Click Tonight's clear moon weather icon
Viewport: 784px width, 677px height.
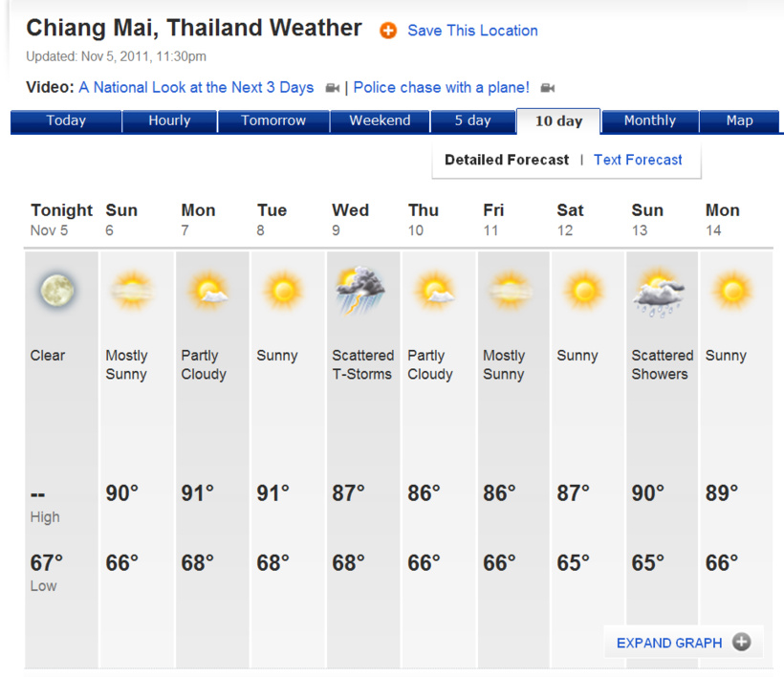[x=58, y=291]
